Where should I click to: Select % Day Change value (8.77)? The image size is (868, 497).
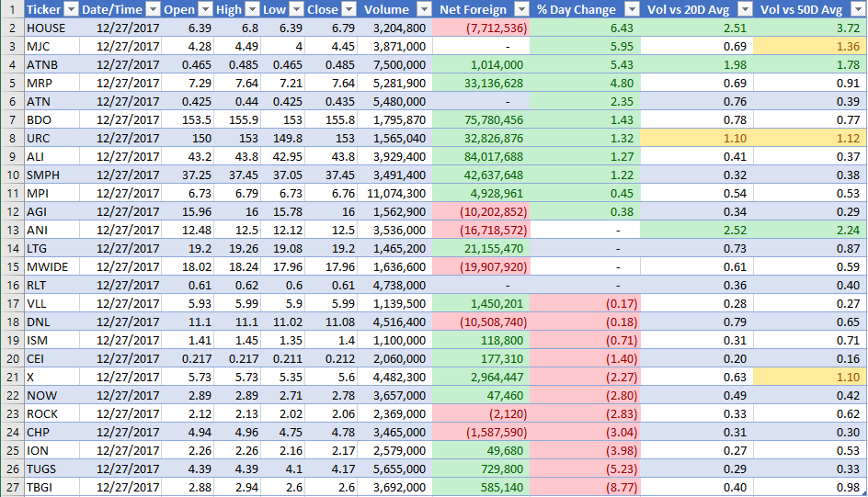click(585, 487)
